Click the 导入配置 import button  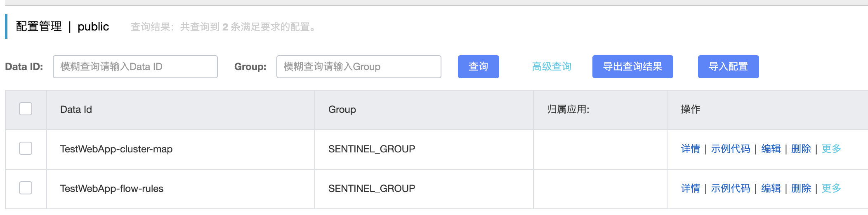[x=728, y=67]
